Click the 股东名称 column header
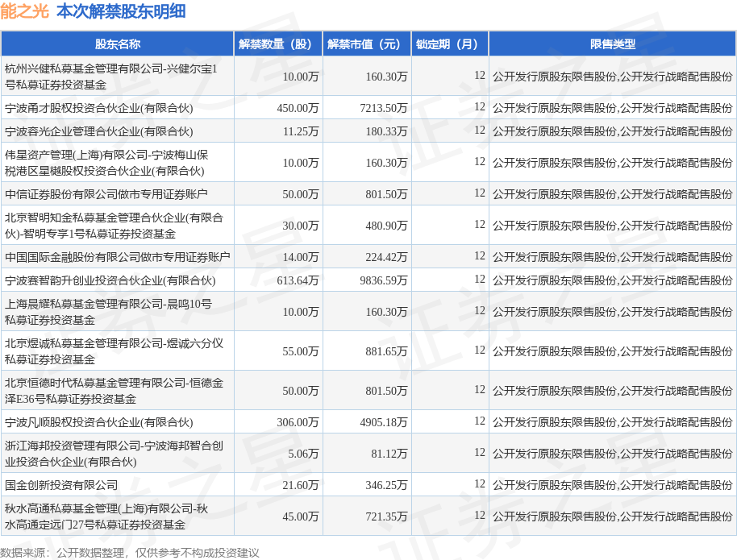 (118, 44)
